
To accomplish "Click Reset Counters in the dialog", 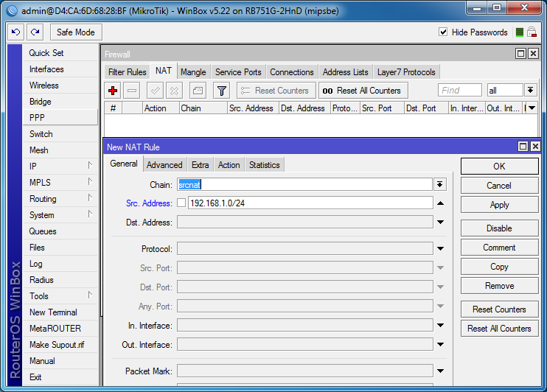I will [x=499, y=309].
